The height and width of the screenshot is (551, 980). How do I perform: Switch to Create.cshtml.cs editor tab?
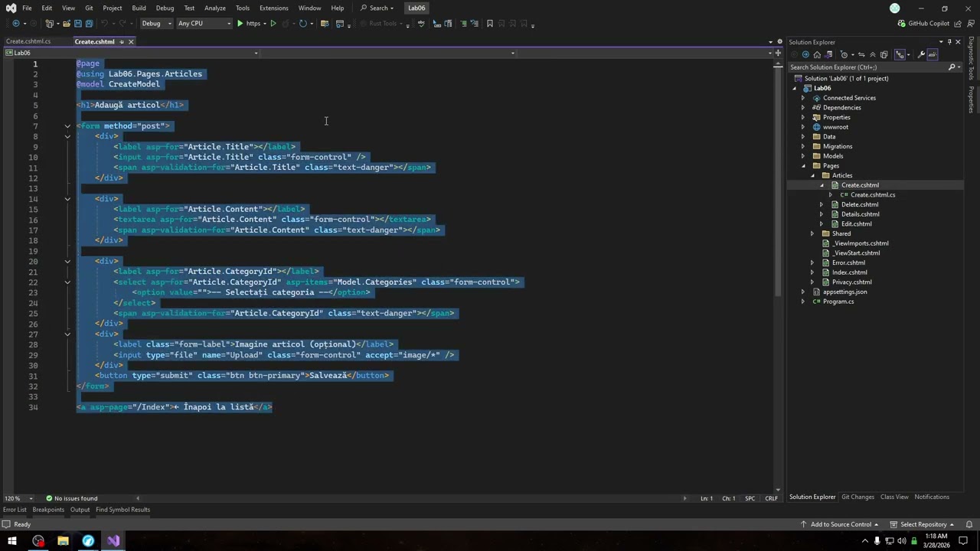(x=28, y=41)
